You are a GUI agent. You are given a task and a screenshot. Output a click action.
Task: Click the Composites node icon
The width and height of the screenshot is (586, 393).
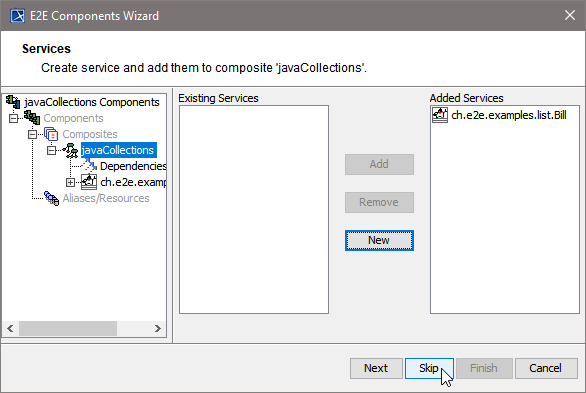51,134
